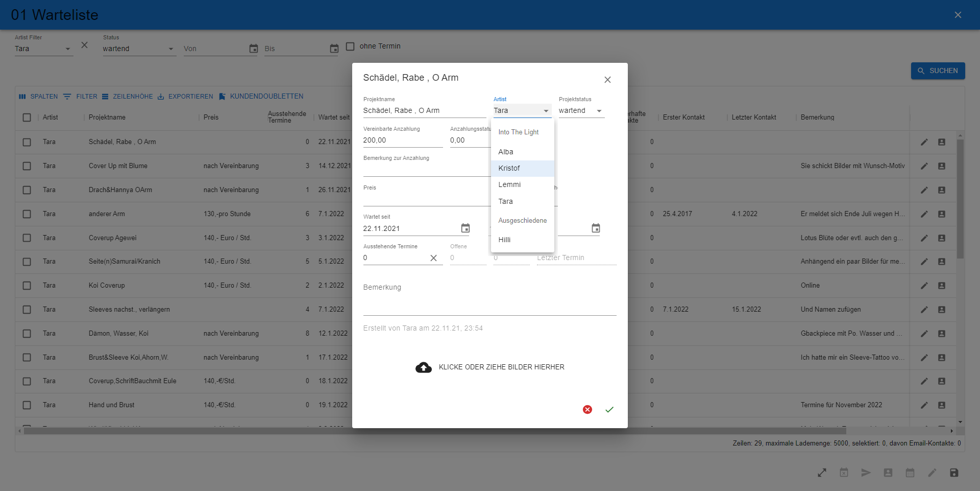
Task: Open the Status filter dropdown
Action: click(139, 49)
